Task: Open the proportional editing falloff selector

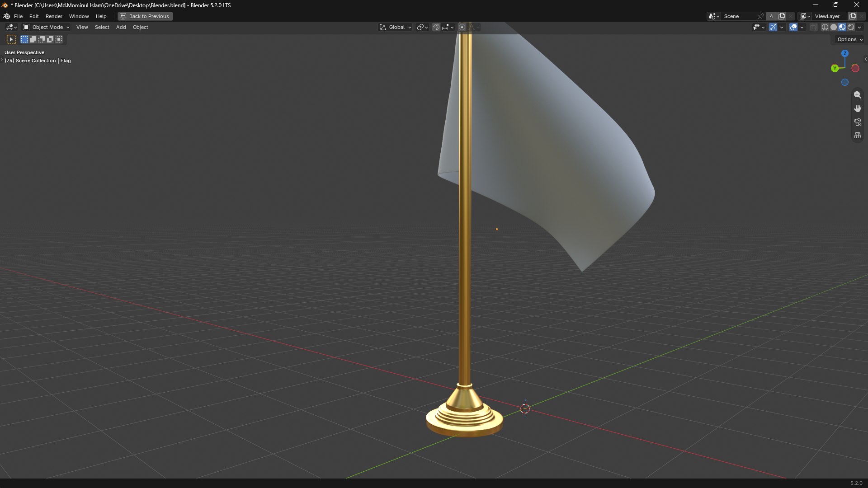Action: coord(474,27)
